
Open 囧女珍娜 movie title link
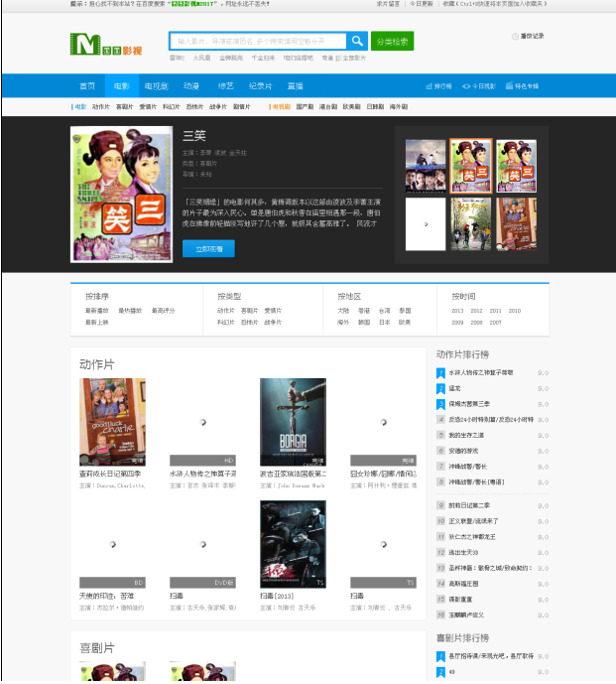coord(383,474)
